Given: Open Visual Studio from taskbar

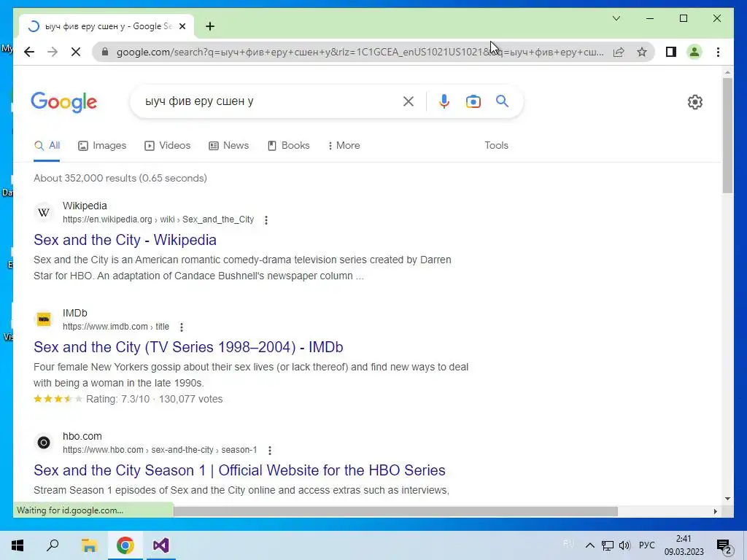Looking at the screenshot, I should (x=161, y=545).
